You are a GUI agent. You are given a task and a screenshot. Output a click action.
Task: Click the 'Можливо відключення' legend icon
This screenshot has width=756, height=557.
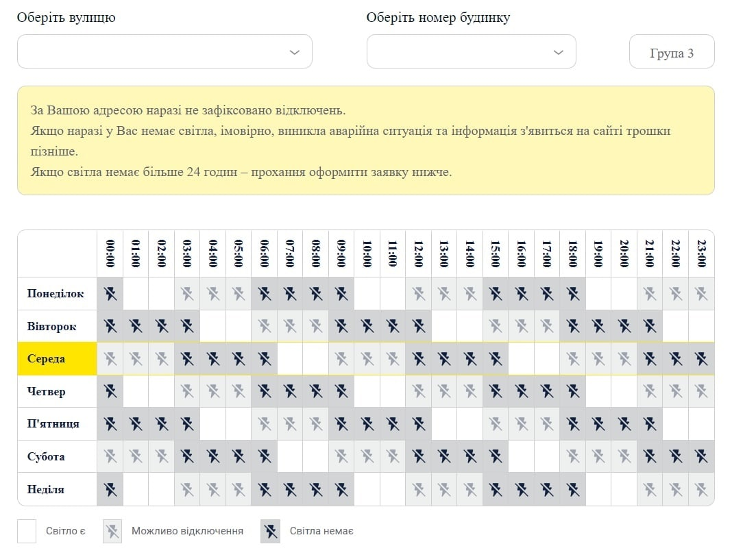(x=112, y=531)
